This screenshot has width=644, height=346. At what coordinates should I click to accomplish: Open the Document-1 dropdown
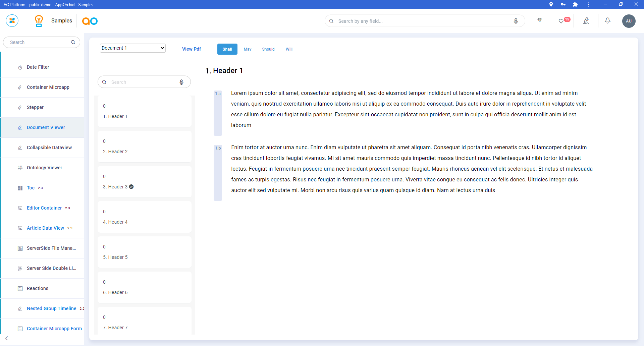point(133,48)
